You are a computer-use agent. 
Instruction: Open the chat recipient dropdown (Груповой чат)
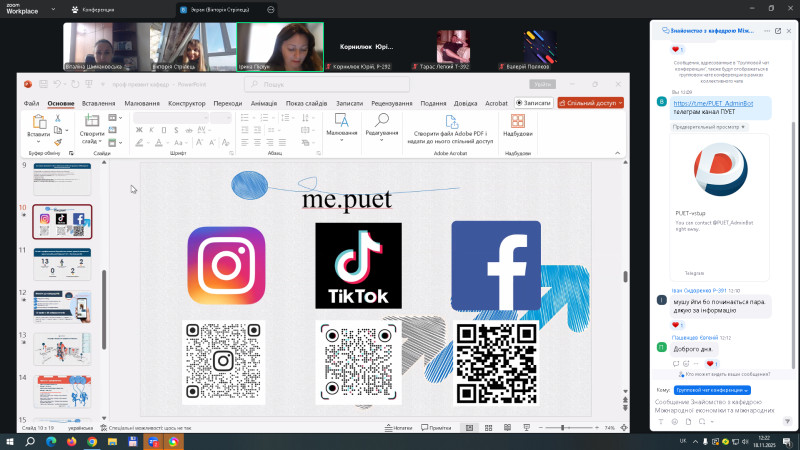[x=712, y=390]
